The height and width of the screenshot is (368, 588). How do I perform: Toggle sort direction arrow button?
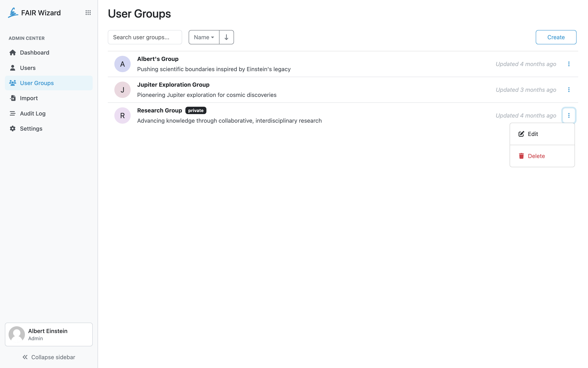226,37
